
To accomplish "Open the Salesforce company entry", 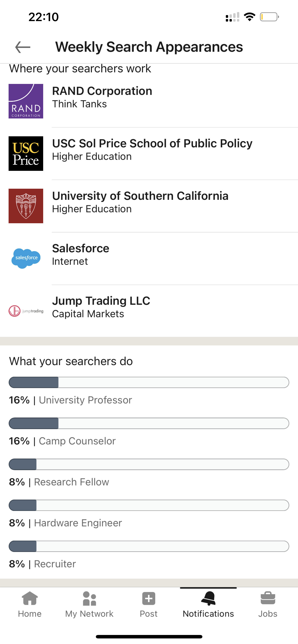I will pos(81,249).
